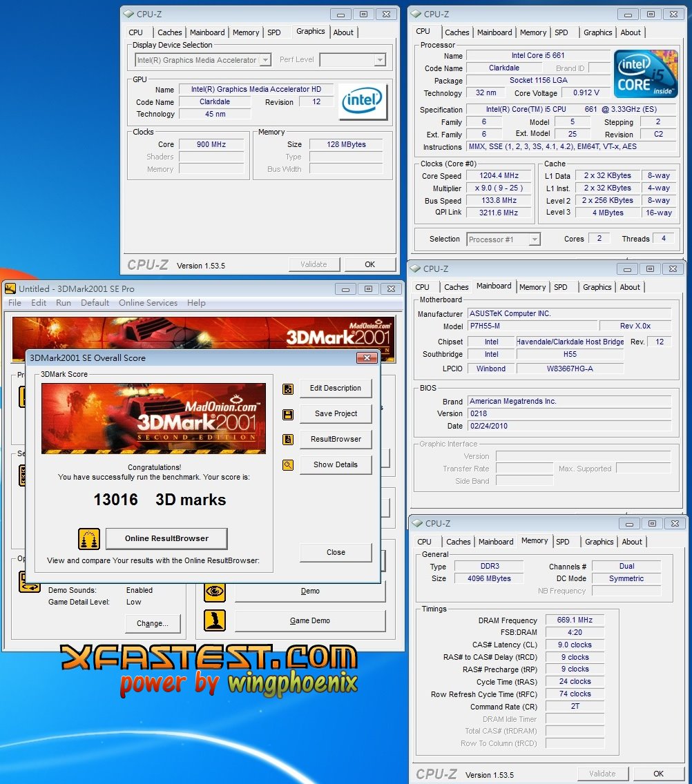This screenshot has width=692, height=784.
Task: Click the Show Details button
Action: tap(335, 464)
